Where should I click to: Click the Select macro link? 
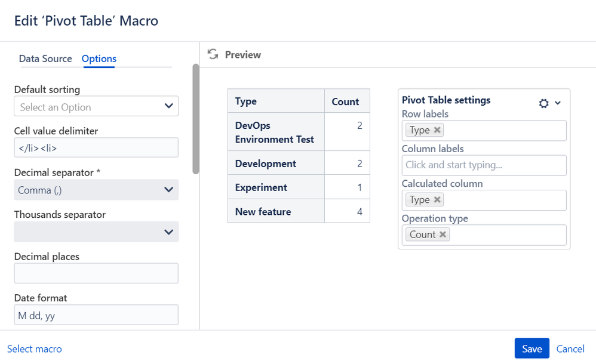tap(34, 348)
